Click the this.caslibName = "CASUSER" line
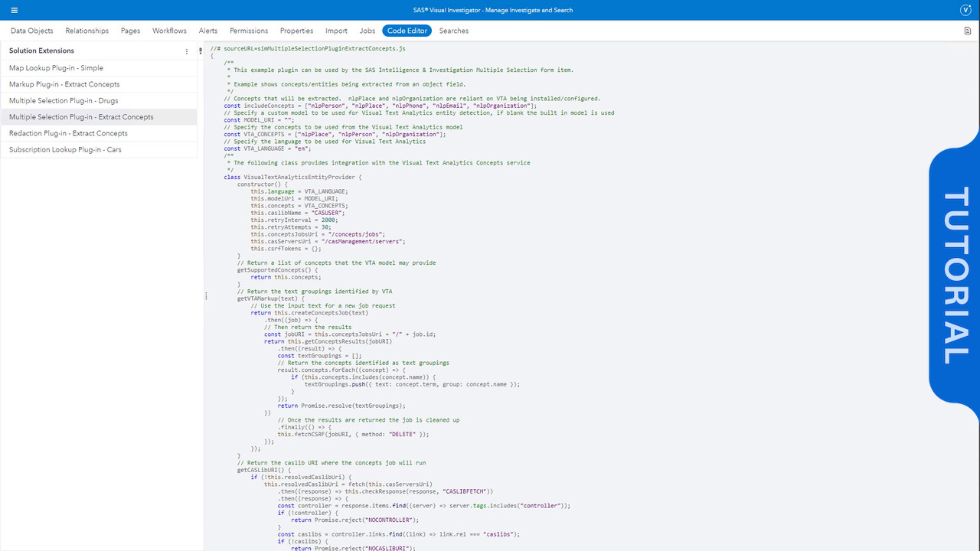The image size is (980, 551). [299, 213]
